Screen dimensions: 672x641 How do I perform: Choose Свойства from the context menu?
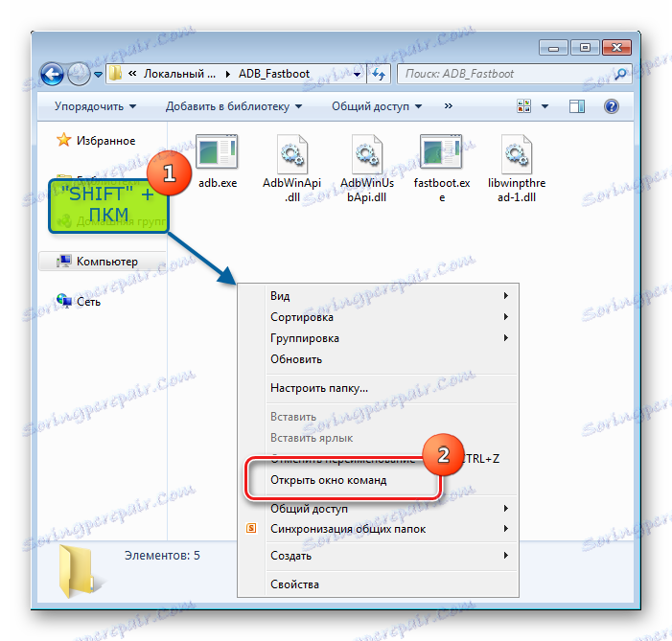[379, 584]
